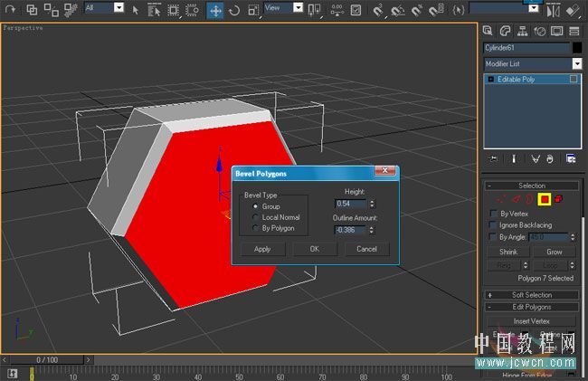
Task: Open the Select by Name tool
Action: coord(154,10)
